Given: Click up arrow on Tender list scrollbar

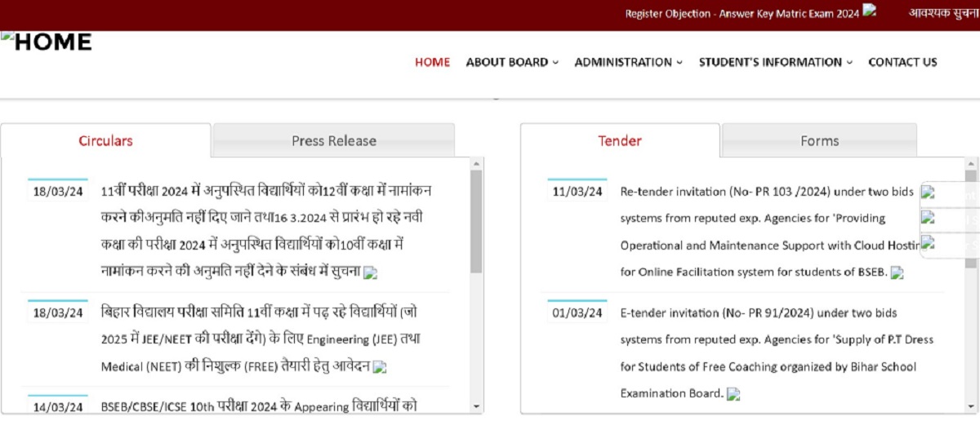Looking at the screenshot, I should 970,164.
